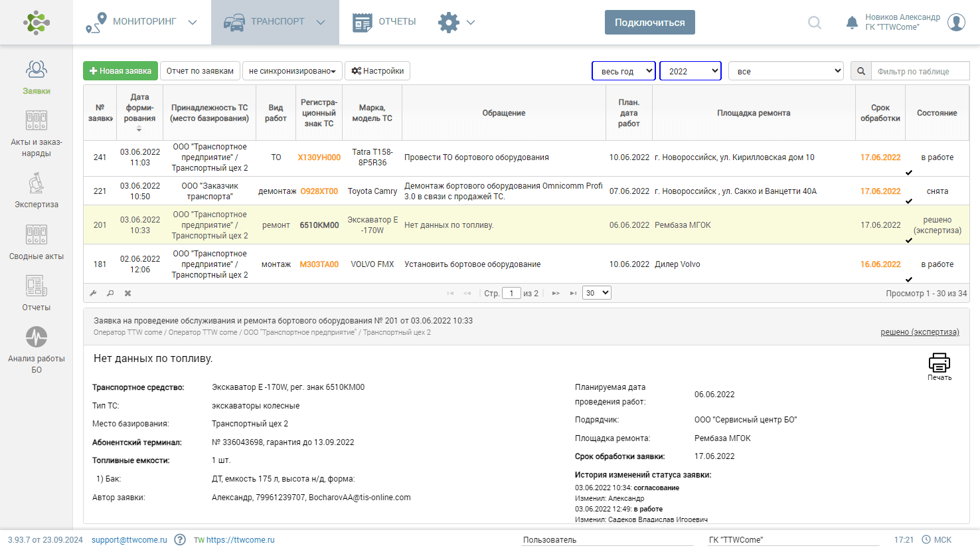Open user profile avatar icon

point(957,22)
